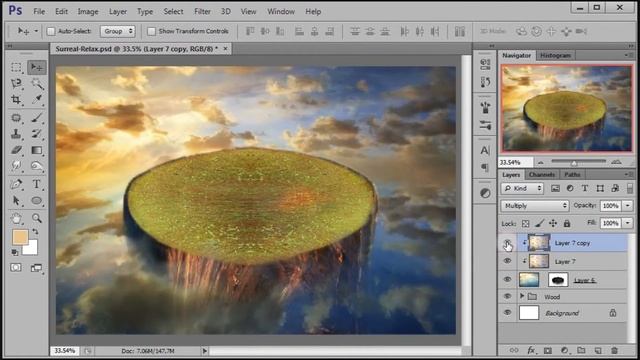Select the History Brush tool
Screen dimensions: 640x360
pyautogui.click(x=37, y=134)
